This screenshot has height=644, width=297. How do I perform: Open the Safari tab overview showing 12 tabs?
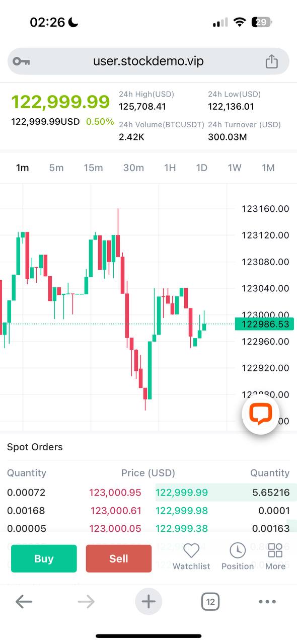click(210, 602)
